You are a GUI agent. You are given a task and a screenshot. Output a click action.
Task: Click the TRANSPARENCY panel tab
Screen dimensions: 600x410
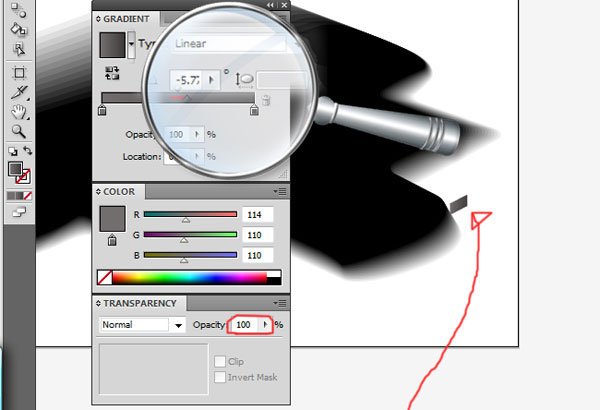pos(140,304)
